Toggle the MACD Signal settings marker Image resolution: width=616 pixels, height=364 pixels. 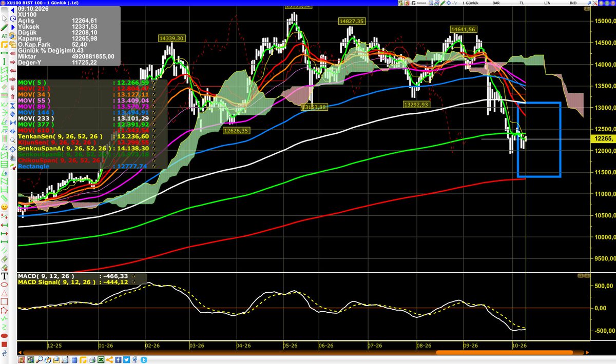point(134,281)
